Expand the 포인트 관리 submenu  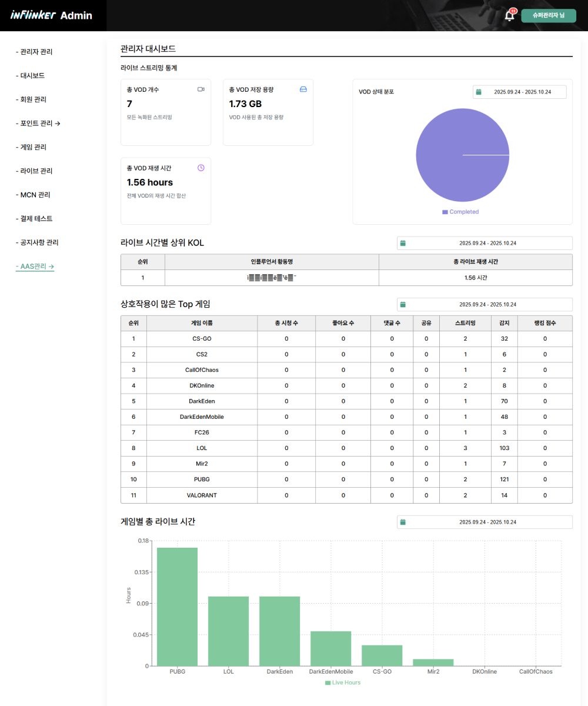pyautogui.click(x=38, y=124)
